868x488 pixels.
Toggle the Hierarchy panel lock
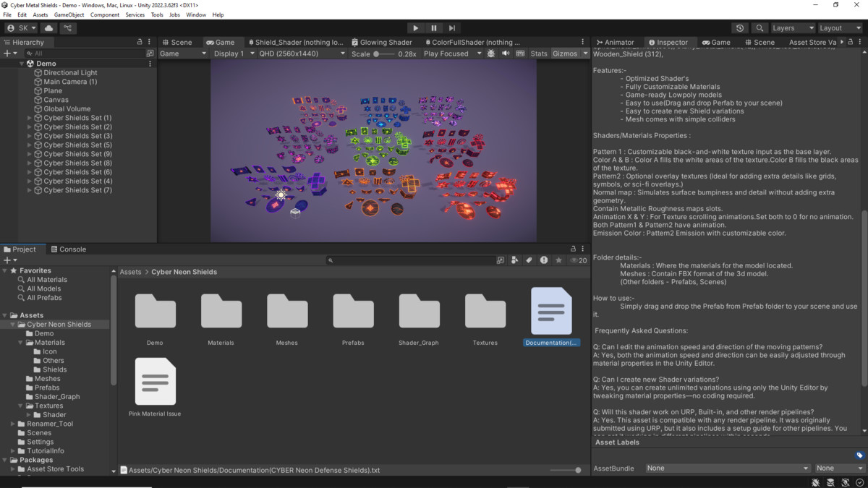140,42
